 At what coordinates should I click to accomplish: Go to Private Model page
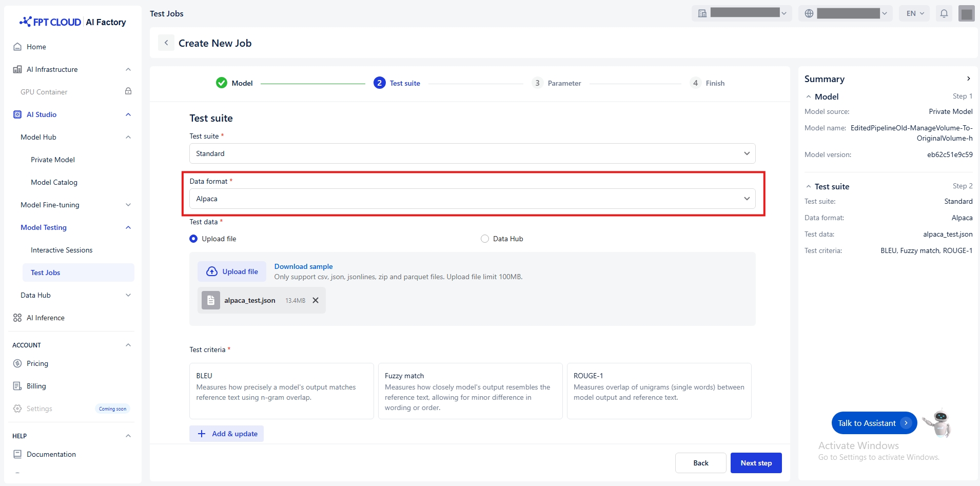pos(53,160)
